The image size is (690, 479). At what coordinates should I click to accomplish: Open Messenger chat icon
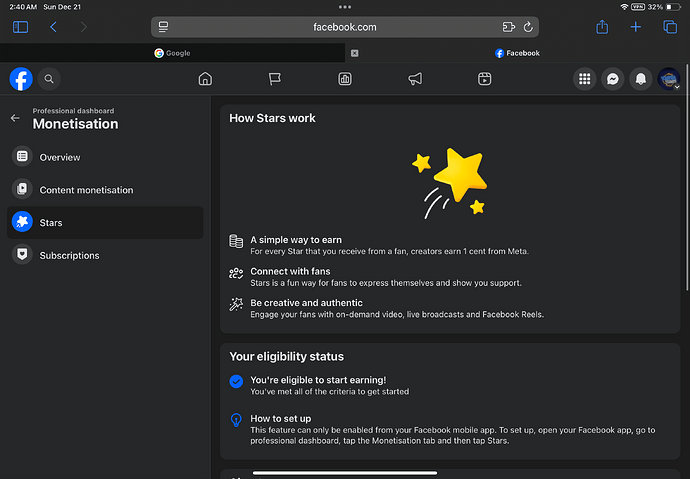[x=612, y=79]
